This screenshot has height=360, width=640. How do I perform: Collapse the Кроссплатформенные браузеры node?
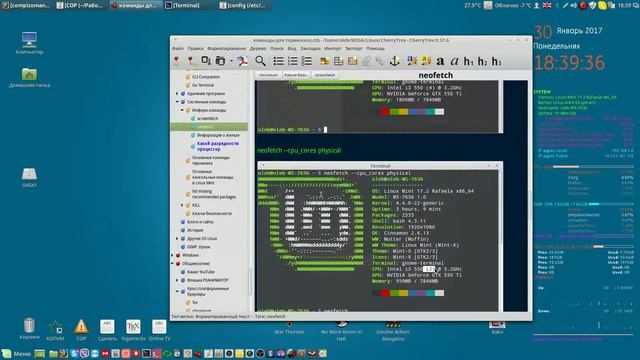coord(177,291)
